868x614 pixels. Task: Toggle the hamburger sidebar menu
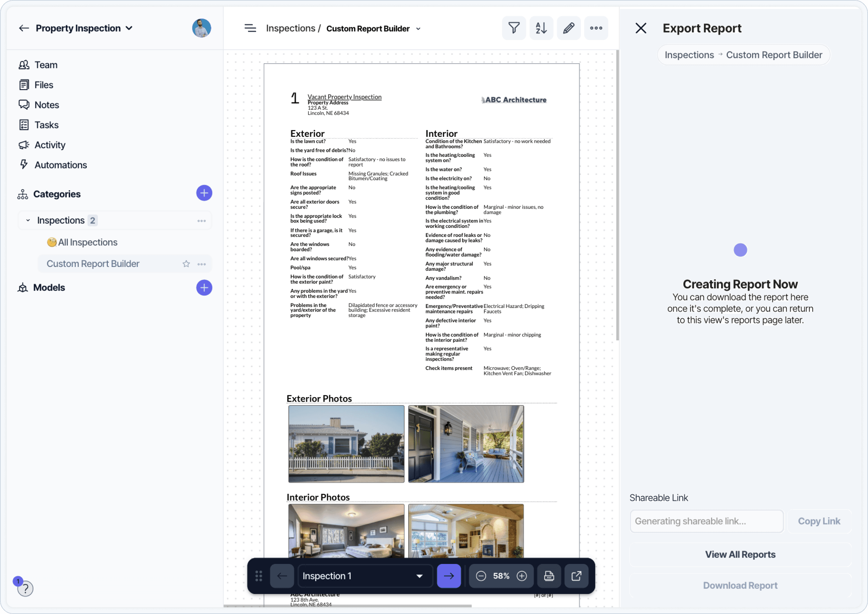[250, 28]
